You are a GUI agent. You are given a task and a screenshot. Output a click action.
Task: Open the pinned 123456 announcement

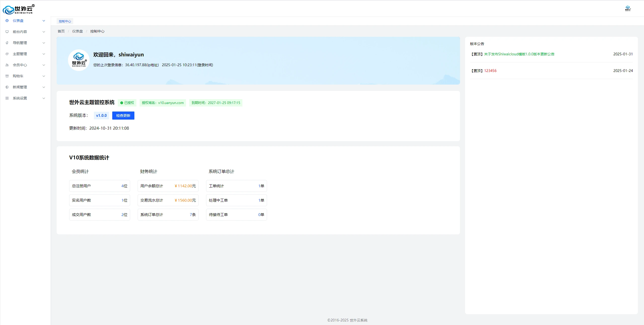tap(490, 71)
